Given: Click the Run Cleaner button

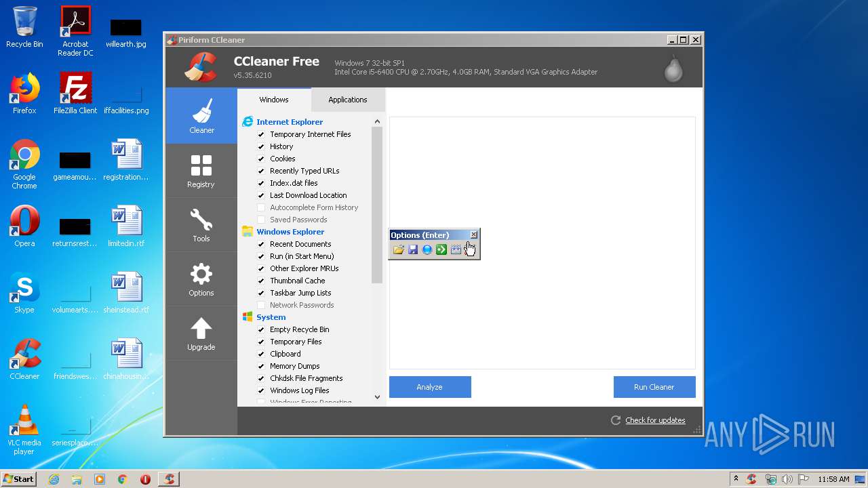Looking at the screenshot, I should pyautogui.click(x=654, y=387).
